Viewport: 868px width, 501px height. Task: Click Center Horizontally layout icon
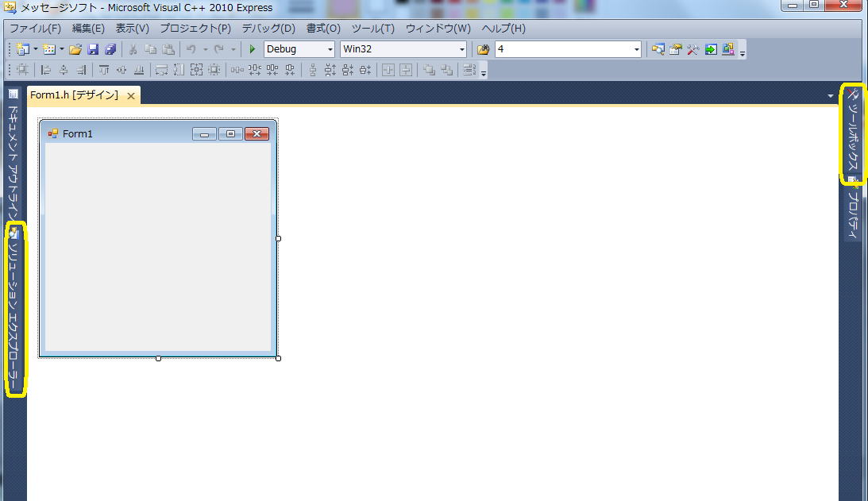coord(388,70)
